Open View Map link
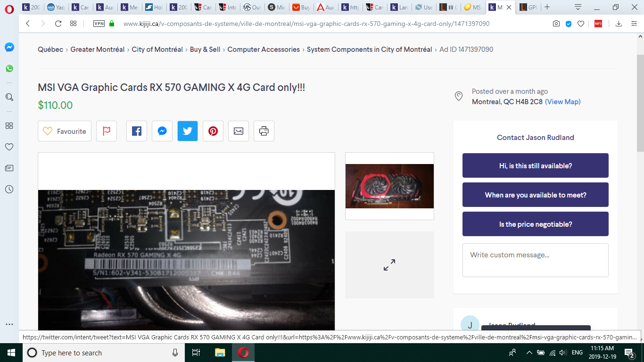This screenshot has width=644, height=362. tap(563, 102)
